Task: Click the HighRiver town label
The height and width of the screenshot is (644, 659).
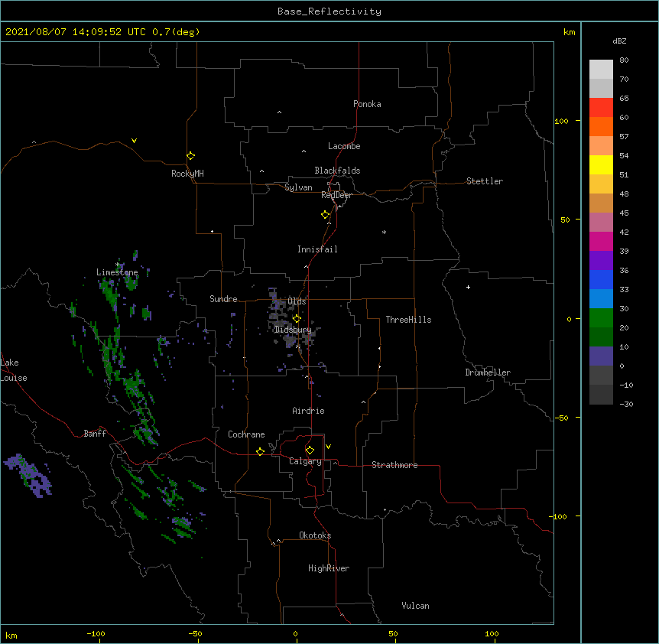Action: tap(329, 568)
